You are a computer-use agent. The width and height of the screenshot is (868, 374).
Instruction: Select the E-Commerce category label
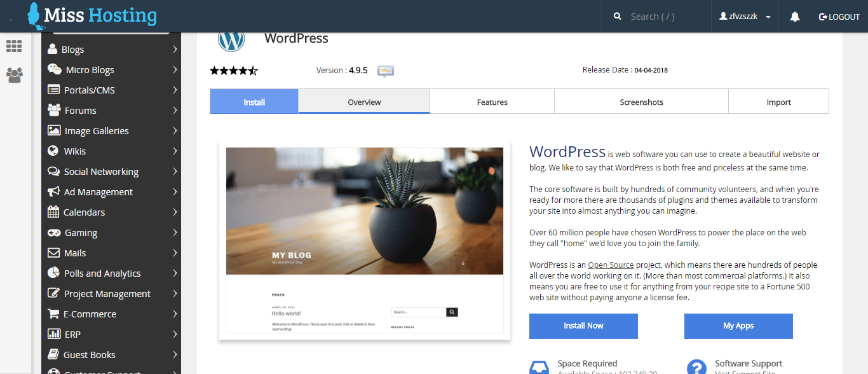click(x=90, y=314)
